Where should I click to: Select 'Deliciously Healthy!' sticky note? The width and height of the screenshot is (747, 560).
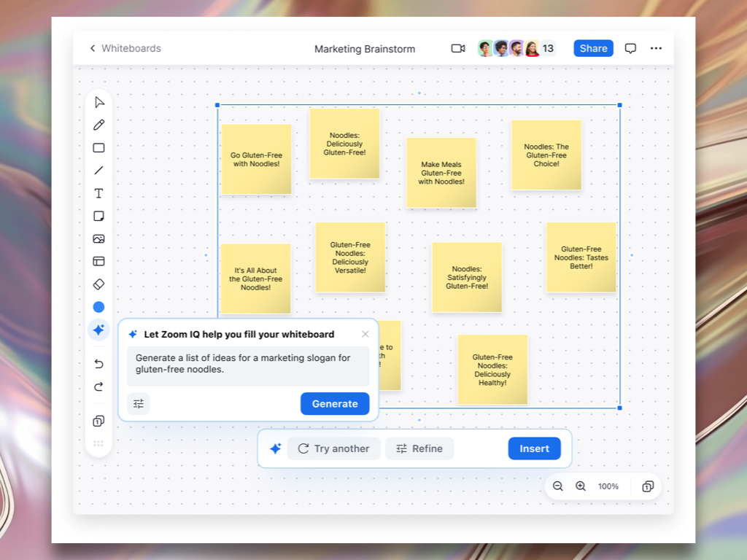(492, 370)
